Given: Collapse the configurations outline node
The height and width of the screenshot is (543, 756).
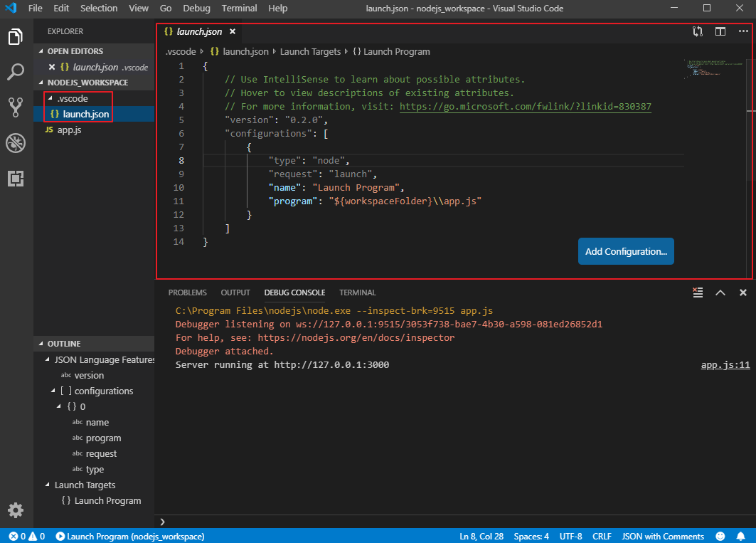Looking at the screenshot, I should pos(53,391).
